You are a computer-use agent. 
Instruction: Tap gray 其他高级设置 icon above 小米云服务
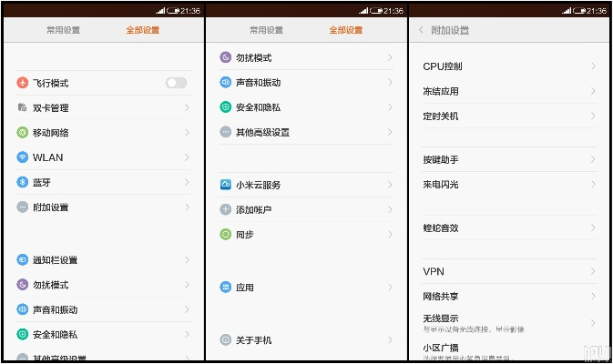point(226,132)
